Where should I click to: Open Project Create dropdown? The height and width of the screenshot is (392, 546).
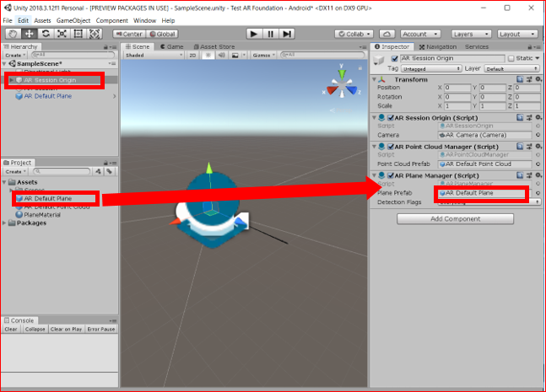(x=15, y=171)
